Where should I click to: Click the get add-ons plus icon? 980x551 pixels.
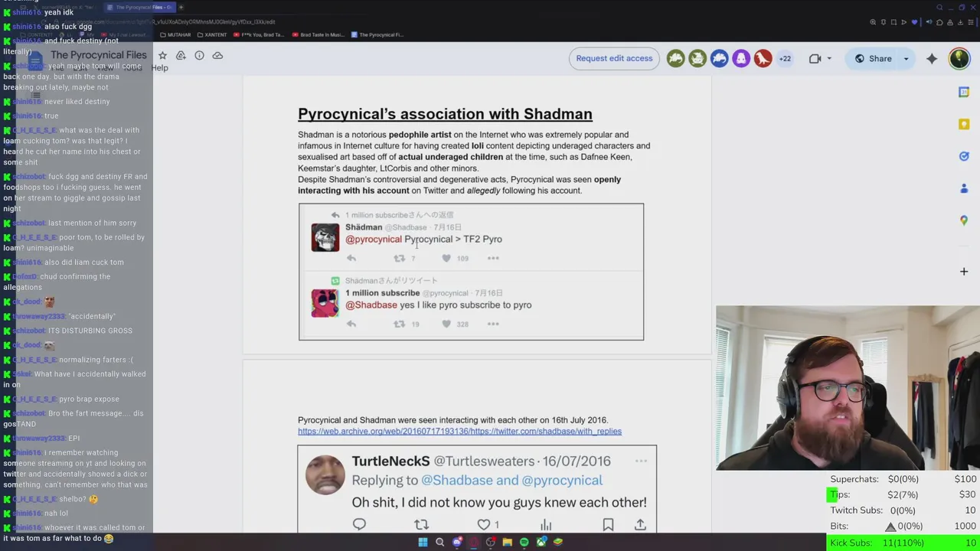coord(964,271)
